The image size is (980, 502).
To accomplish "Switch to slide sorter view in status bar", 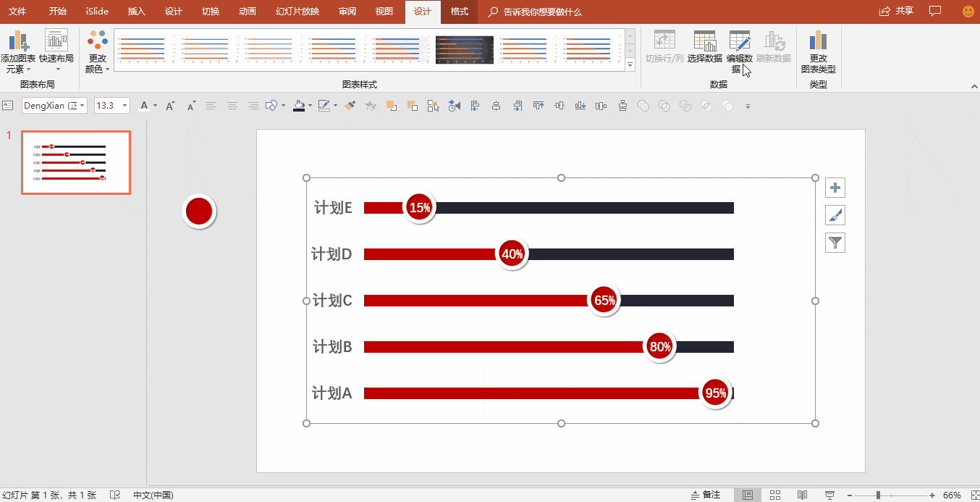I will pyautogui.click(x=774, y=495).
